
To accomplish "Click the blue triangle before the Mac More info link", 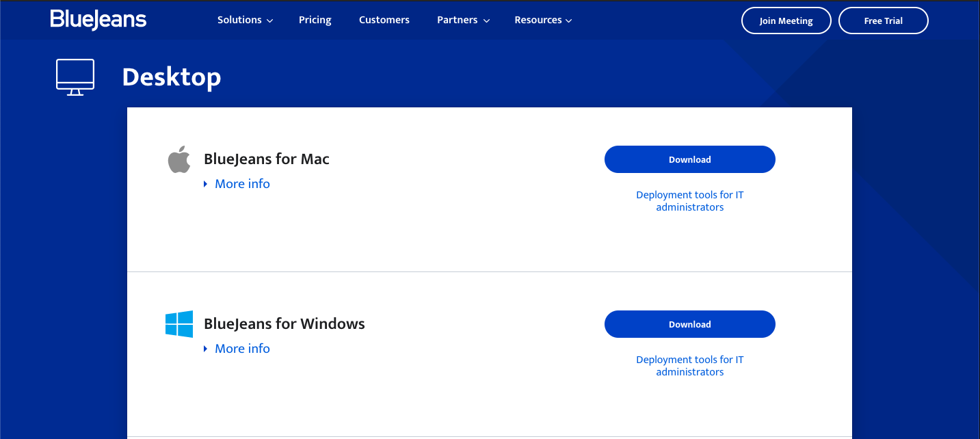I will coord(206,183).
